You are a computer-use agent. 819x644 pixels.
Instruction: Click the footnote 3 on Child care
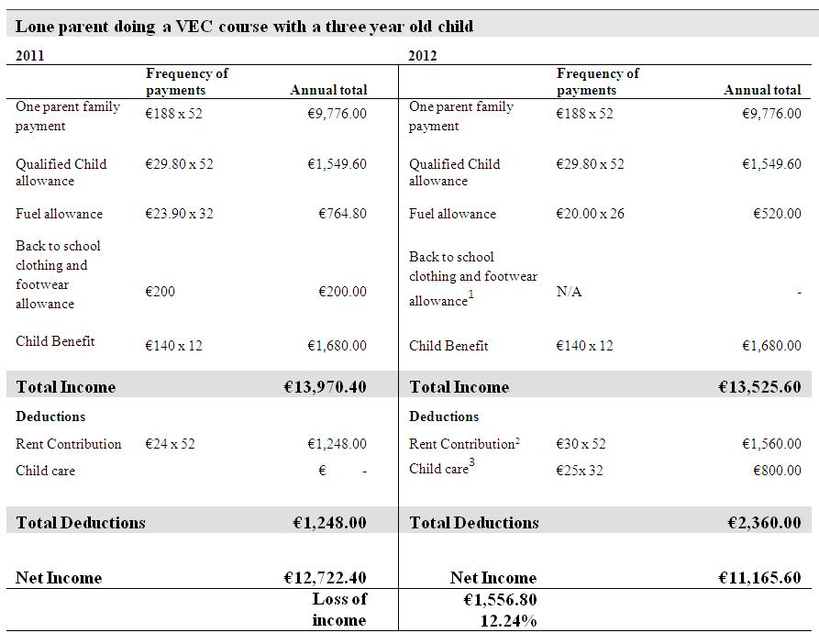coord(472,461)
